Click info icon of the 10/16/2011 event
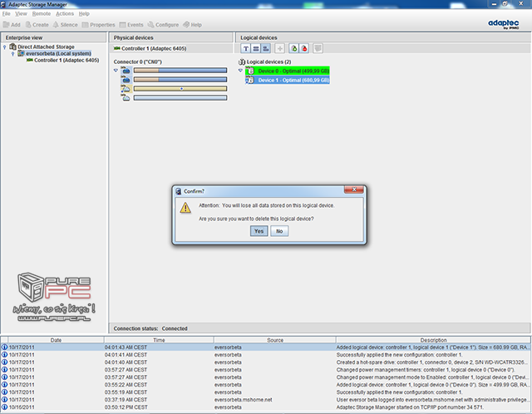The image size is (532, 414). (4, 407)
